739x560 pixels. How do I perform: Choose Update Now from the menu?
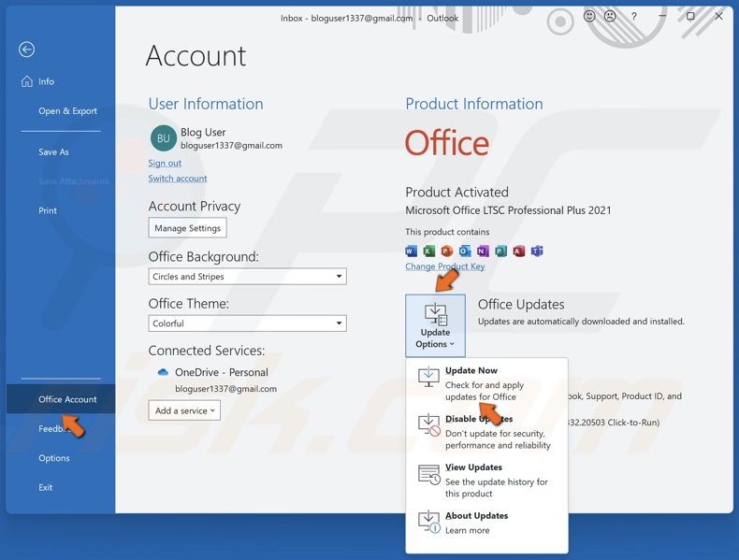pos(486,383)
